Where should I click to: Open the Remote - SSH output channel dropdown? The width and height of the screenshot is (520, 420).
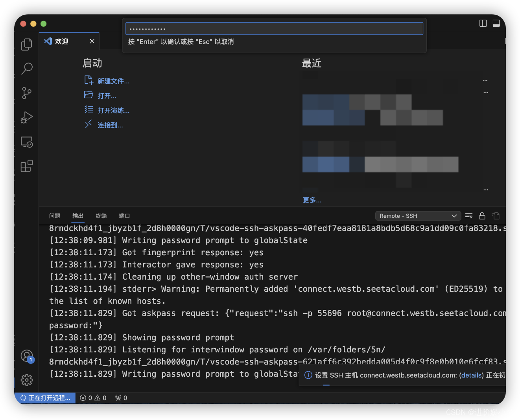click(418, 216)
